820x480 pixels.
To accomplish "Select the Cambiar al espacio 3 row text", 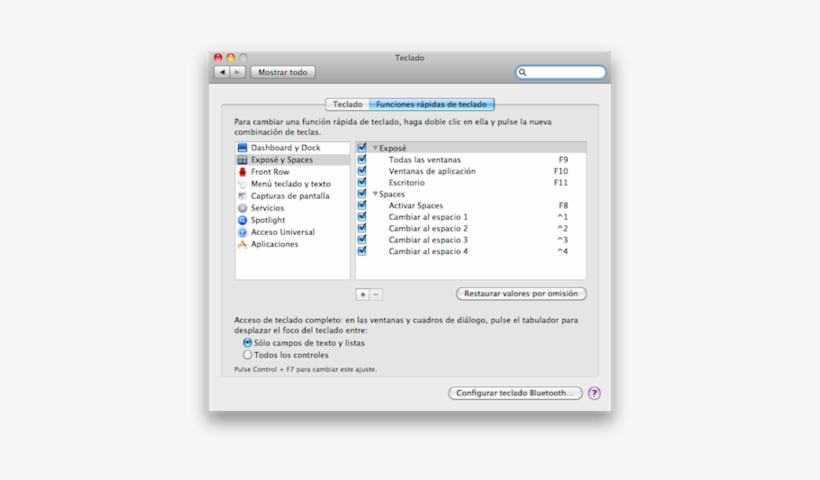I will (428, 241).
